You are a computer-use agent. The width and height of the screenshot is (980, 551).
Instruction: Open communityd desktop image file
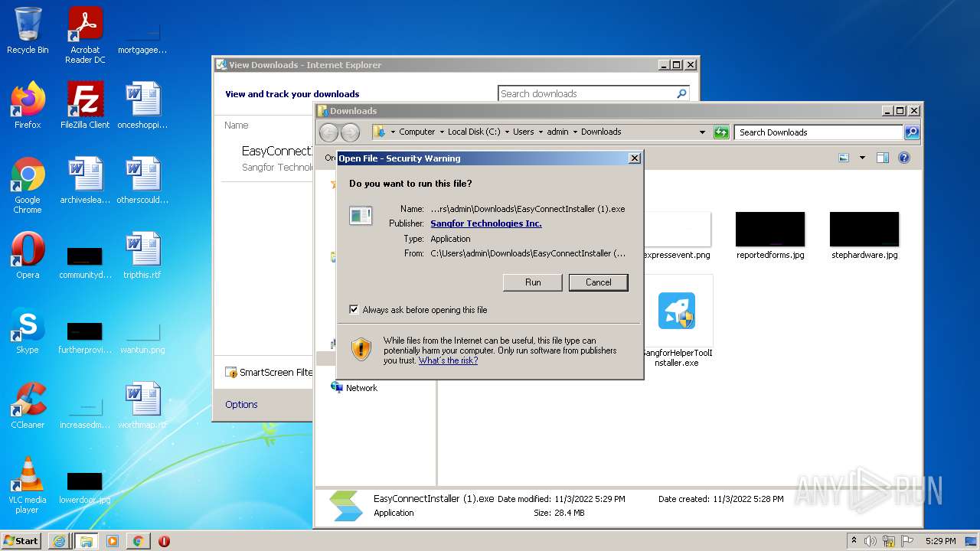click(85, 262)
